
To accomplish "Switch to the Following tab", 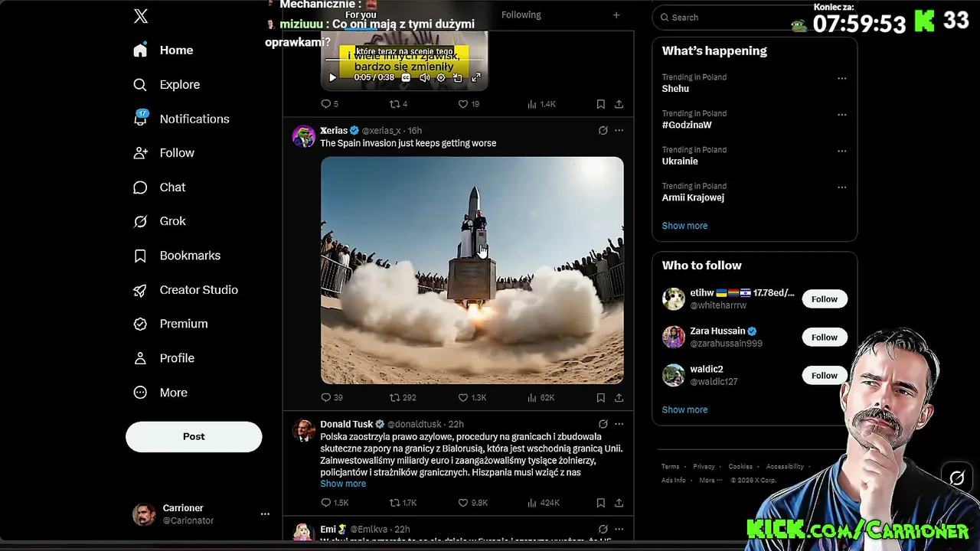I will (521, 15).
